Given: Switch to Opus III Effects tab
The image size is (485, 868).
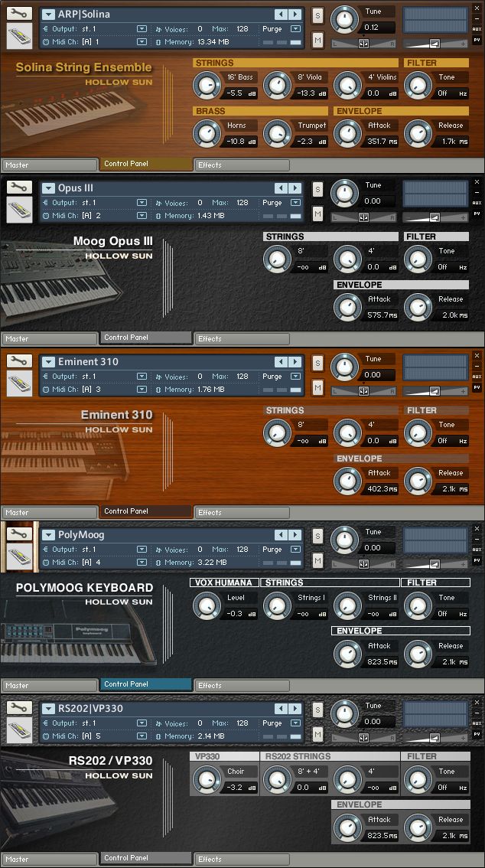Looking at the screenshot, I should (x=242, y=339).
